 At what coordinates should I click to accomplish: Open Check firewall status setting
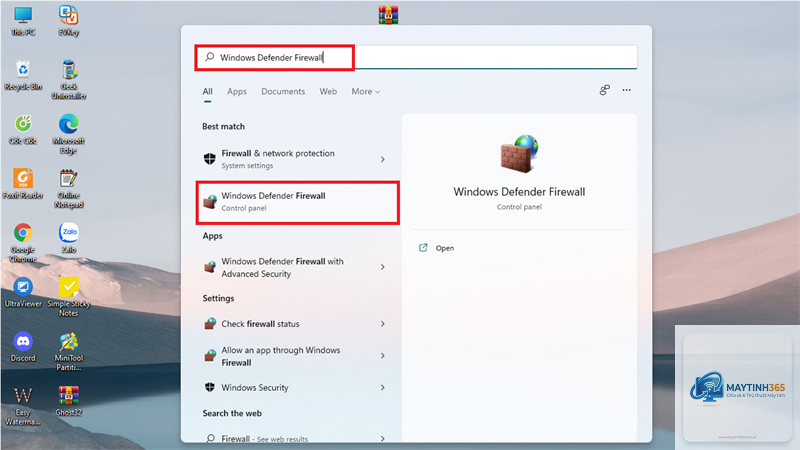click(297, 324)
